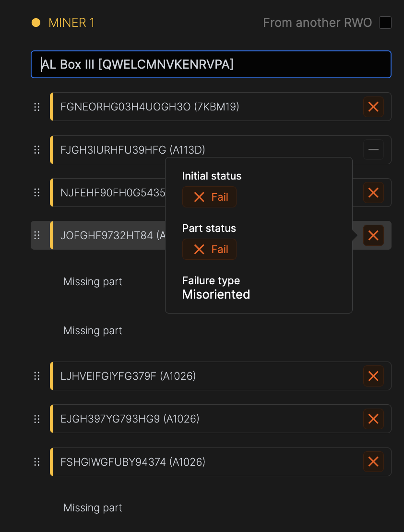Remove LJHVEIFGIYFG379F via its X icon
Viewport: 404px width, 532px height.
click(373, 376)
